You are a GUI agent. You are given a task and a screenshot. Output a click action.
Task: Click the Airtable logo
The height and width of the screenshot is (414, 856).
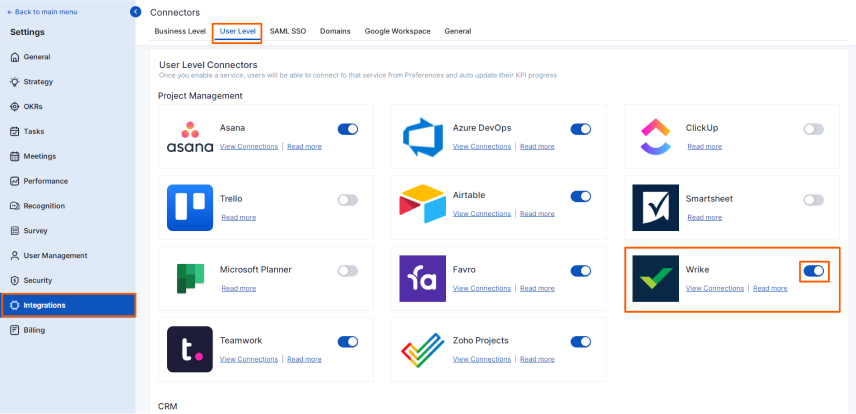coord(423,204)
